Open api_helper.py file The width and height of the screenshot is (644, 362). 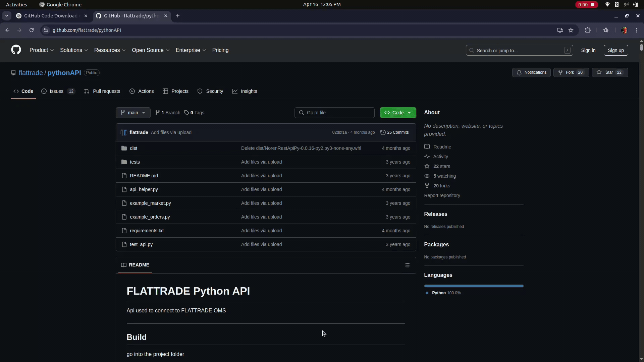click(144, 189)
